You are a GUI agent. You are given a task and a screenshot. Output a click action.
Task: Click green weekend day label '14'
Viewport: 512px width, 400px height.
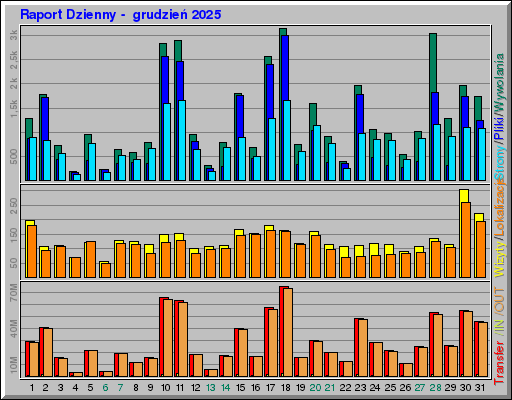tap(226, 388)
